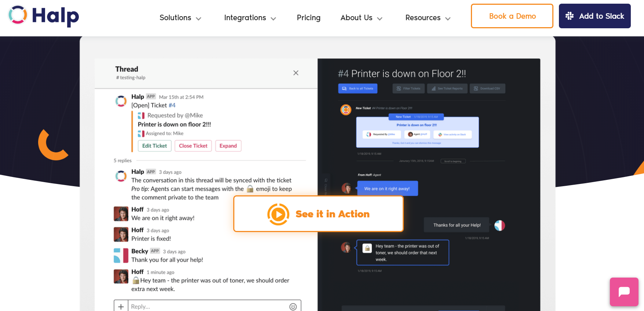Click the Halp avatar on ticket message
Screen dimensions: 644x311
tap(121, 101)
